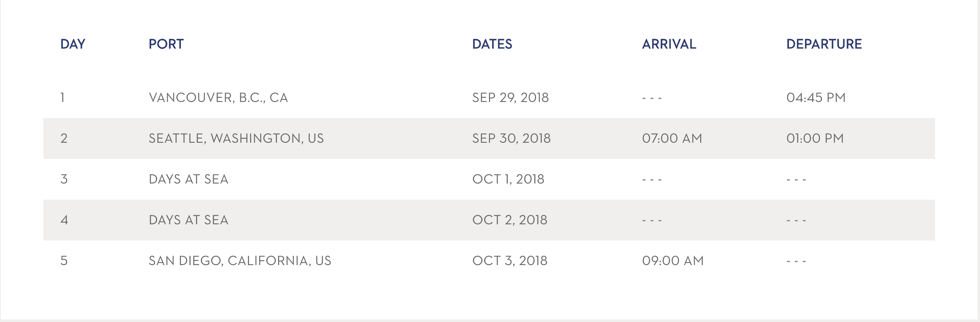Click day number 5 in the table
This screenshot has width=980, height=322.
tap(64, 261)
